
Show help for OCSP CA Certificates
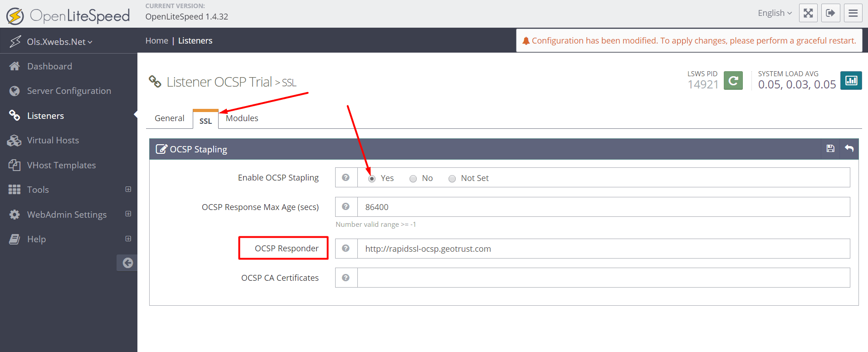[x=346, y=278]
